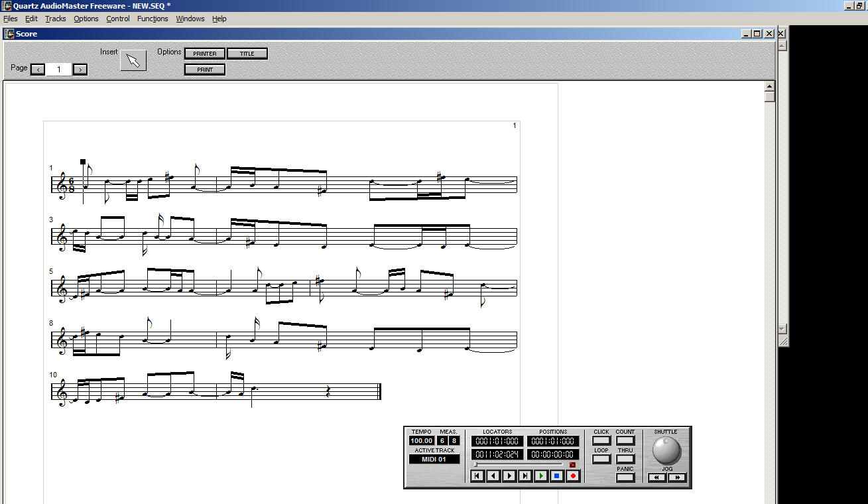
Task: Click the Score window icon in title bar
Action: click(x=9, y=34)
